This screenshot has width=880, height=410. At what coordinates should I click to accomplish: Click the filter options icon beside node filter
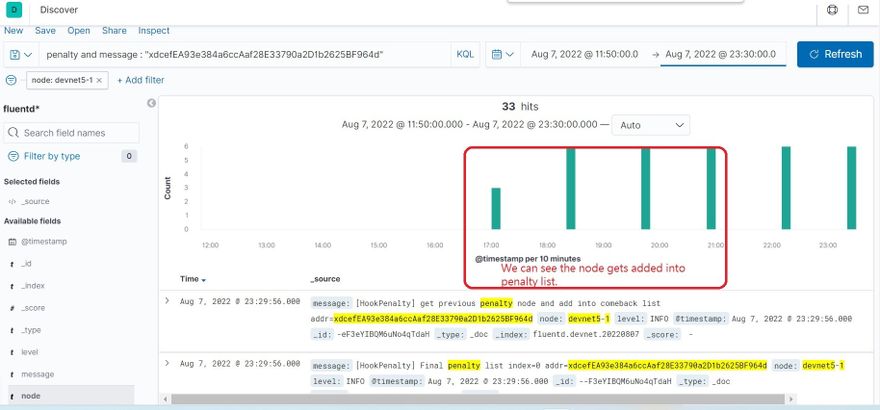[11, 79]
